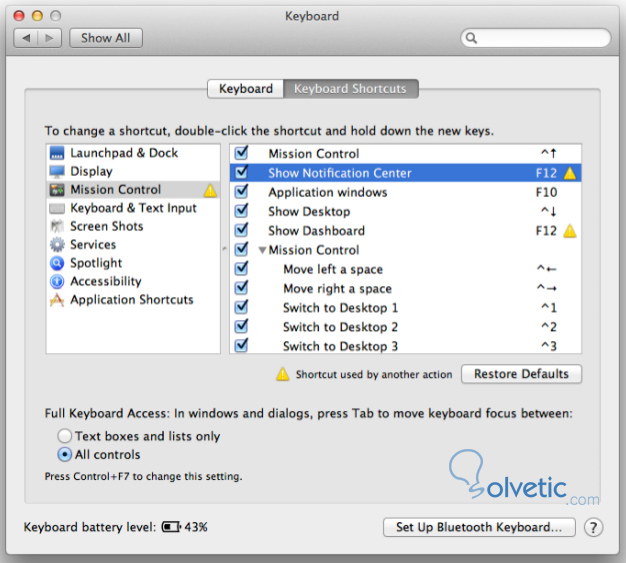Uncheck Move right a space checkbox
626x563 pixels.
[x=241, y=288]
